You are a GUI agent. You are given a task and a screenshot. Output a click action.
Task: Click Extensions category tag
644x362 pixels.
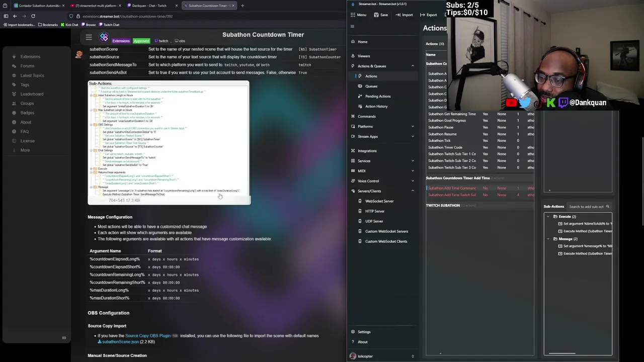(x=121, y=41)
